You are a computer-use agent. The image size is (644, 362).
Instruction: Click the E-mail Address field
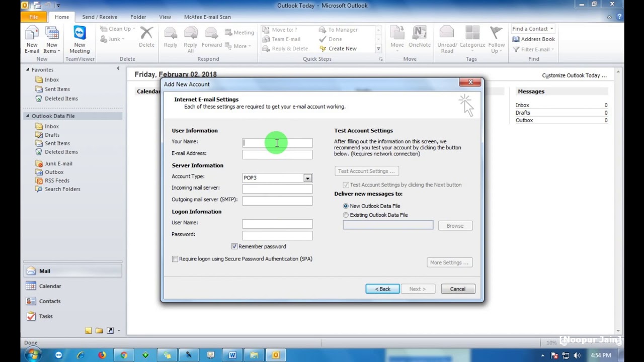pyautogui.click(x=277, y=154)
